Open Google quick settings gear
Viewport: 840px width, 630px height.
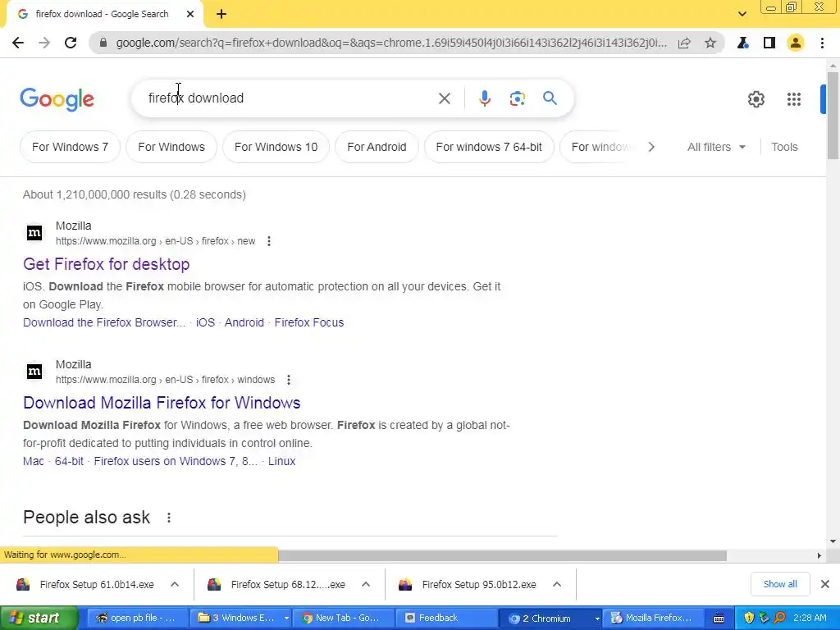point(756,99)
